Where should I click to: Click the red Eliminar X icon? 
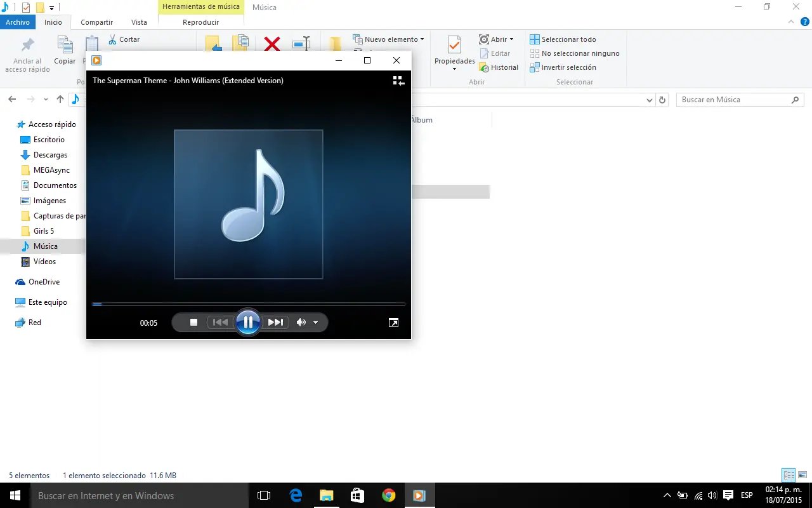[272, 44]
